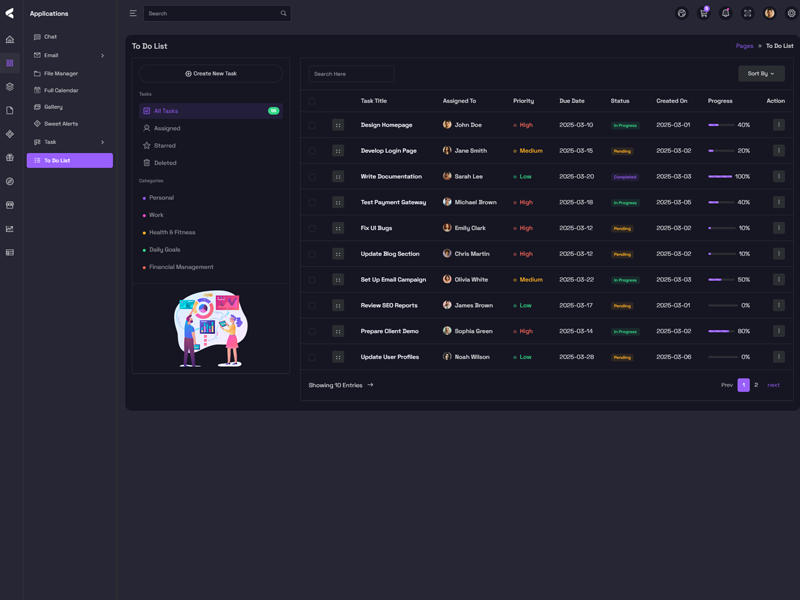Select the checkbox for Write Documentation task
The height and width of the screenshot is (600, 800).
(x=312, y=177)
